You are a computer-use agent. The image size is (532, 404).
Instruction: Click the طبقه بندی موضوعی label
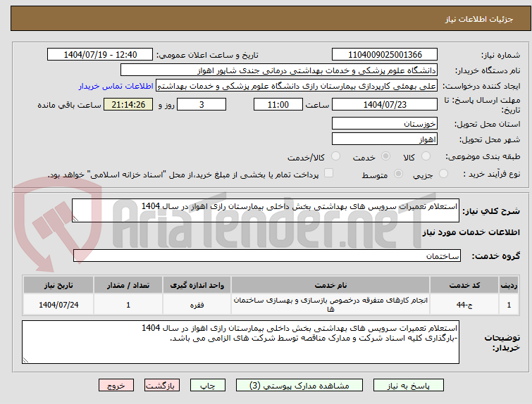[x=483, y=156]
